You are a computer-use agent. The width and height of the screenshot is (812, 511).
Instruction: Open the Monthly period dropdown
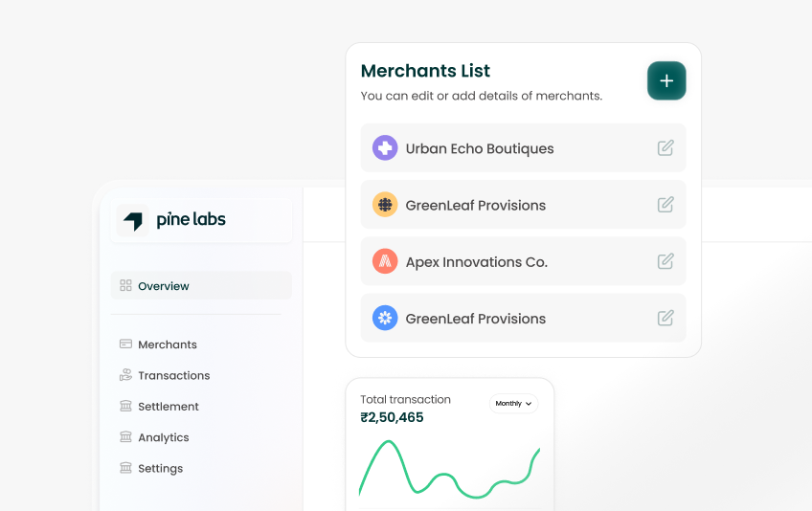pyautogui.click(x=513, y=403)
